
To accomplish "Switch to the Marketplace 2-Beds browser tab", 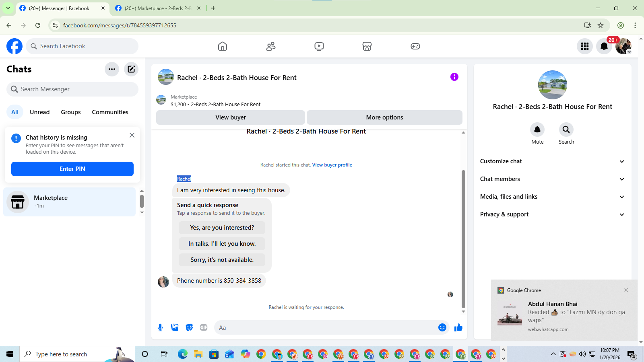I will [158, 8].
